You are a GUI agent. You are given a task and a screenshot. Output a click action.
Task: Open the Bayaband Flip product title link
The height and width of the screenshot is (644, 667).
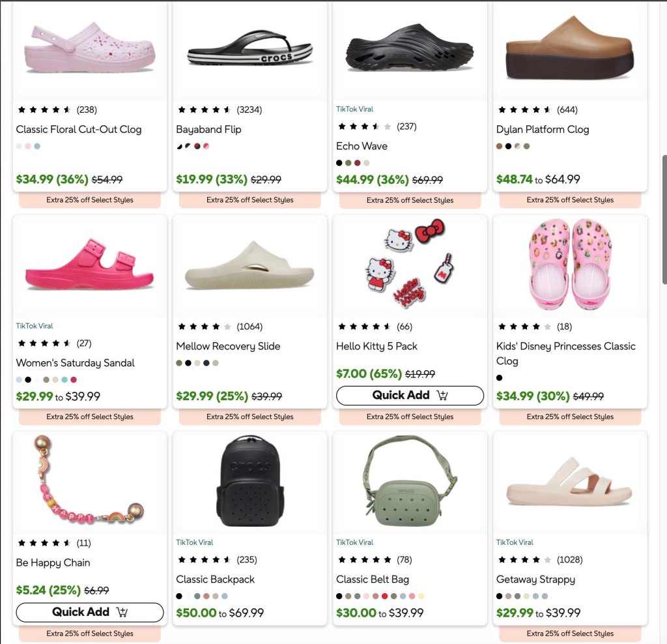click(x=208, y=130)
